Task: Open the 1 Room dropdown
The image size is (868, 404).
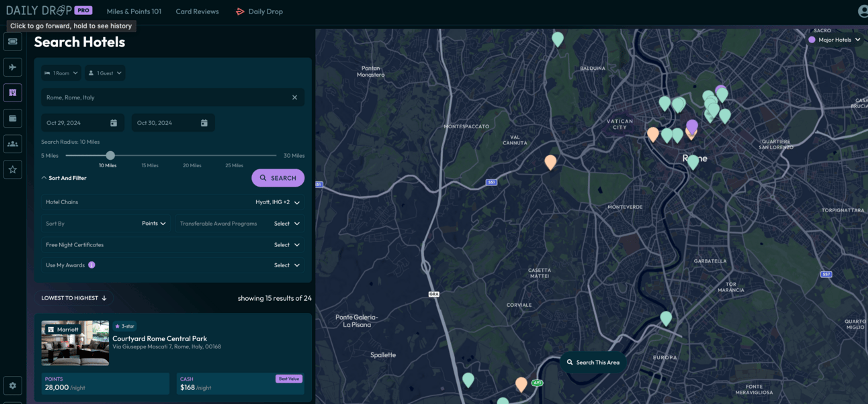Action: (61, 73)
